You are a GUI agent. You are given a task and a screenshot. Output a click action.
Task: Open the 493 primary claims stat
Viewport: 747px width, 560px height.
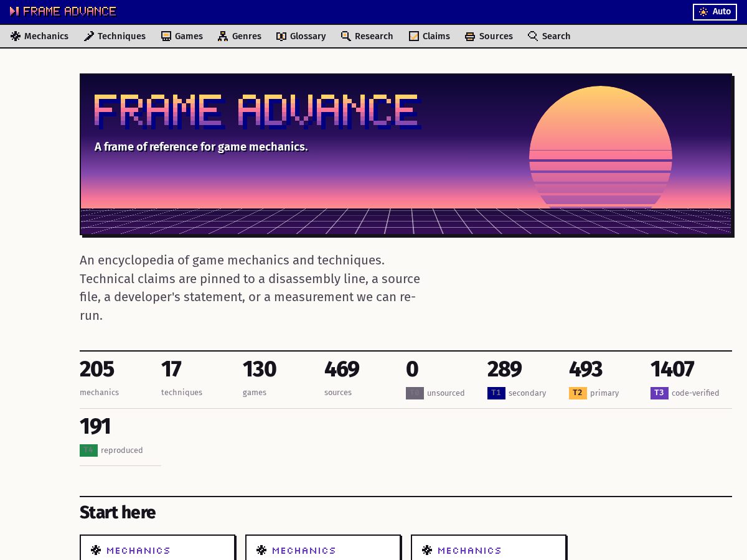point(609,380)
